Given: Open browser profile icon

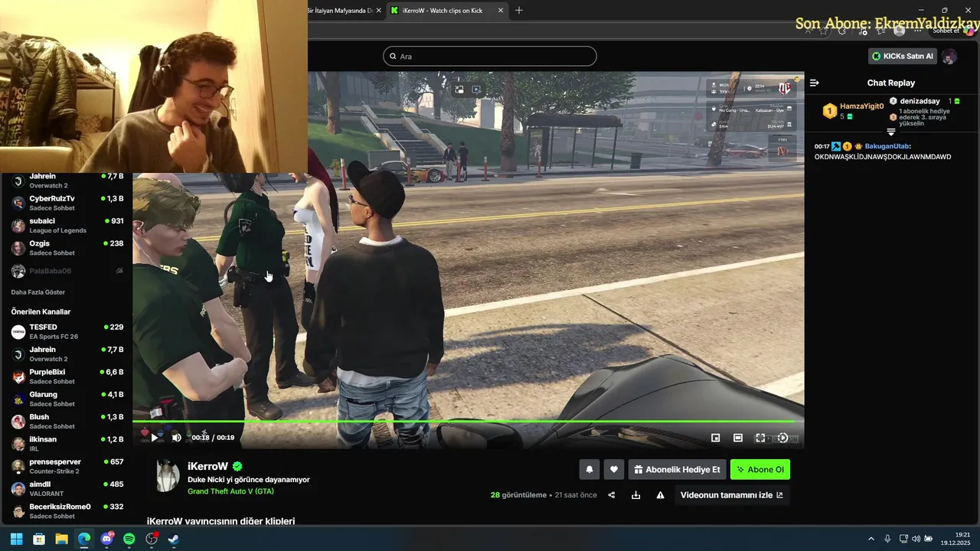Looking at the screenshot, I should coord(899,31).
